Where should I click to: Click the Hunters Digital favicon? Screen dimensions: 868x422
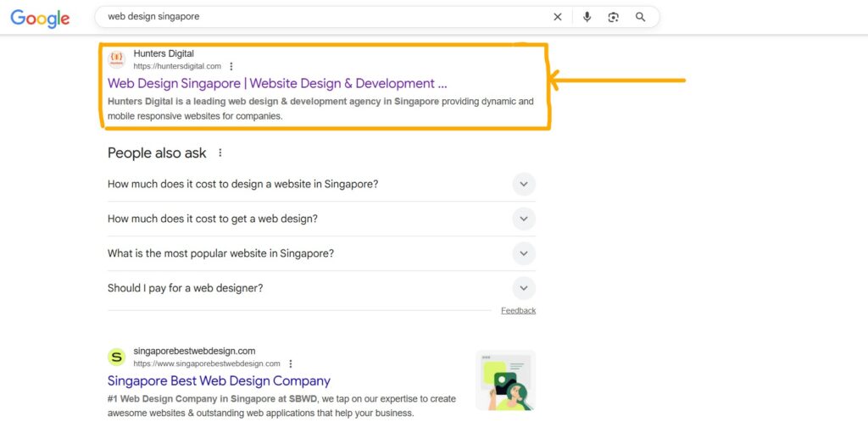point(117,59)
